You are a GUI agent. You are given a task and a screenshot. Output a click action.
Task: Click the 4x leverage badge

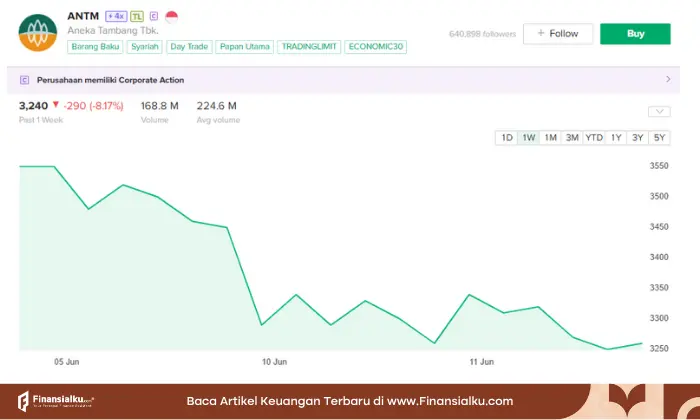click(116, 17)
